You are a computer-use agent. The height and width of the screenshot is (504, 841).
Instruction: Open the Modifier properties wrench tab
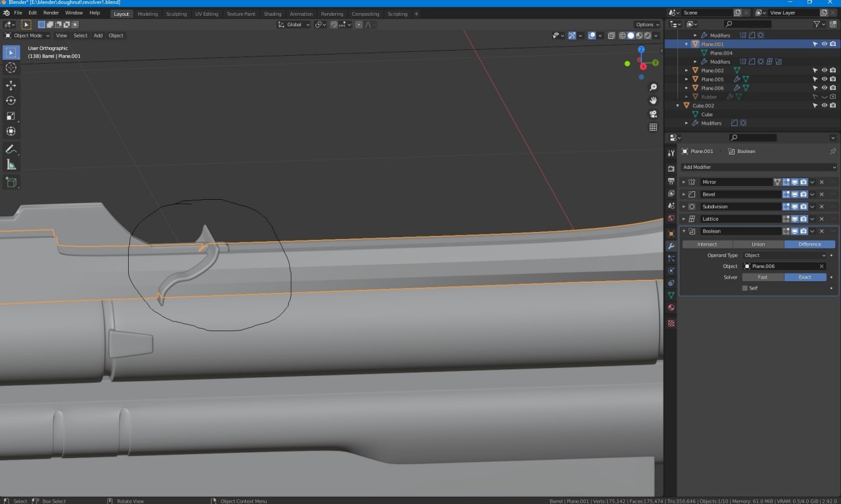(x=671, y=246)
